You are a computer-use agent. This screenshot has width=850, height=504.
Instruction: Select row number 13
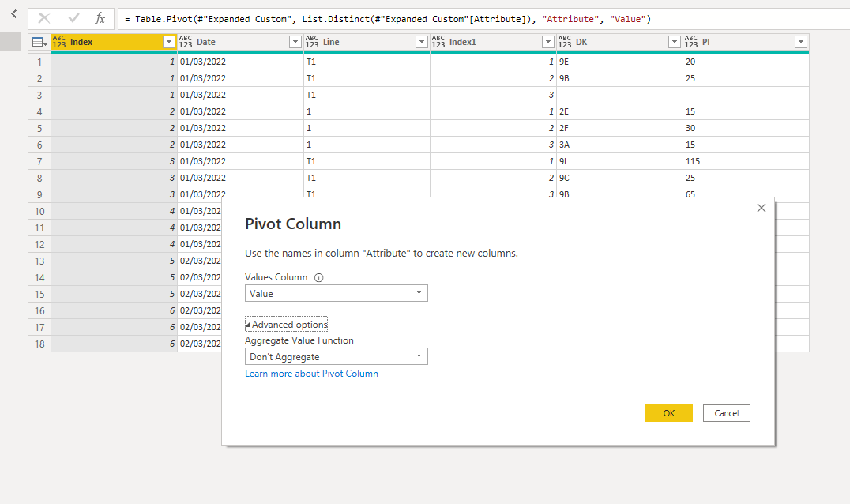click(x=39, y=261)
